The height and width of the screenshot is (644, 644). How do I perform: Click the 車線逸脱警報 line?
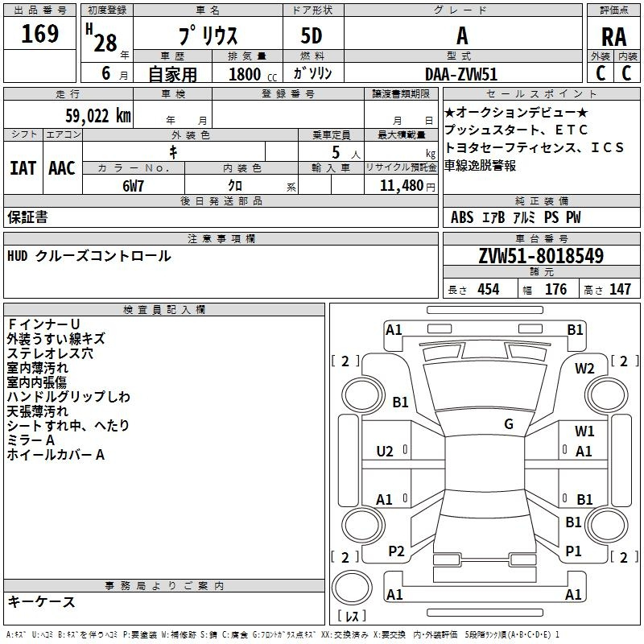coord(480,166)
